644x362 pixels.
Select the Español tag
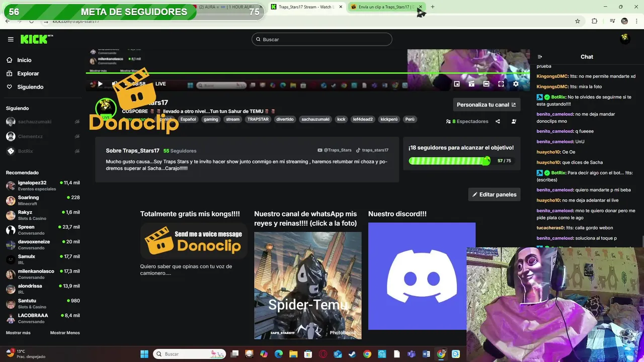tap(188, 120)
